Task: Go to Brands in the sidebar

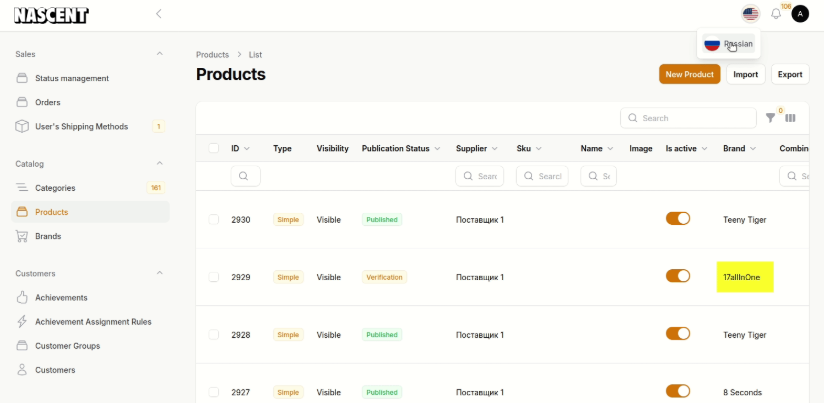Action: point(48,236)
